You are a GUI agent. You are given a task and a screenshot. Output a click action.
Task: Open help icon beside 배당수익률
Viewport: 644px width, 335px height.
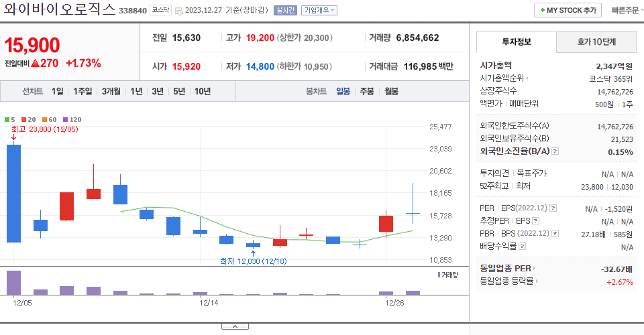tap(522, 247)
